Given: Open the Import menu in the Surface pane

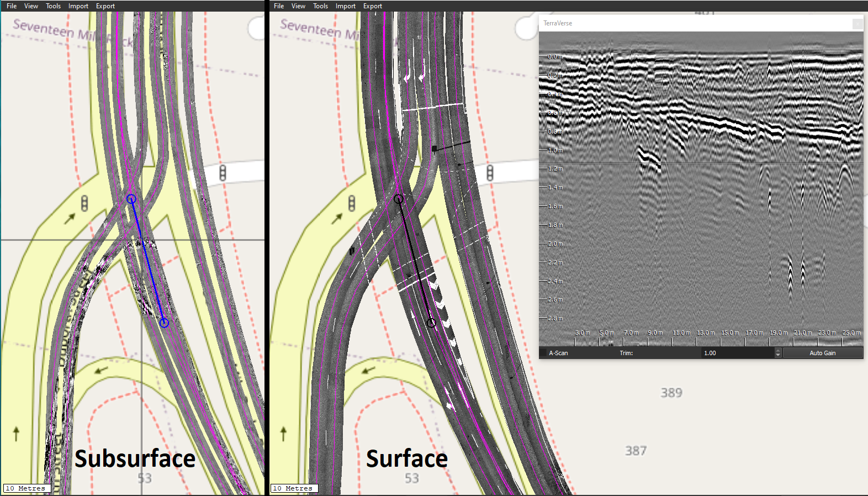Looking at the screenshot, I should [346, 6].
